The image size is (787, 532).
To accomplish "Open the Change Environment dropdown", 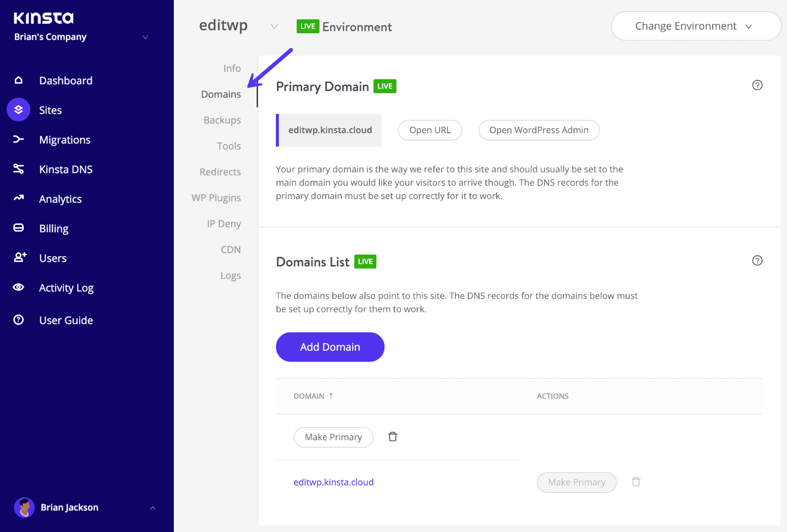I will coord(696,26).
